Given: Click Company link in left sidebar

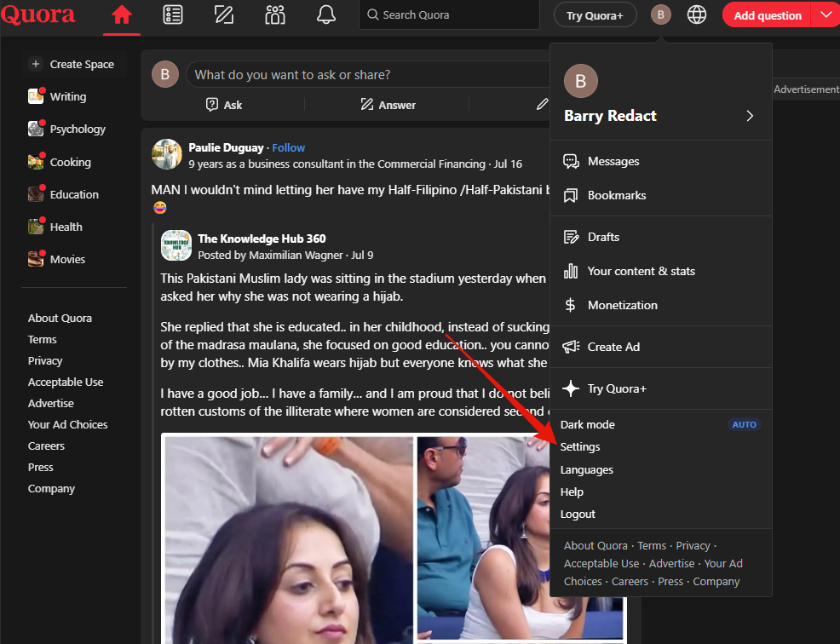Looking at the screenshot, I should click(51, 489).
